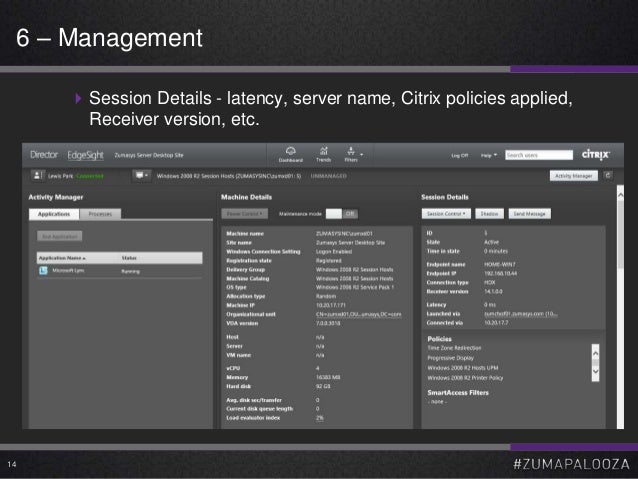The image size is (638, 479).
Task: Click the Machine IP value 10.20.17.171
Action: [x=331, y=305]
